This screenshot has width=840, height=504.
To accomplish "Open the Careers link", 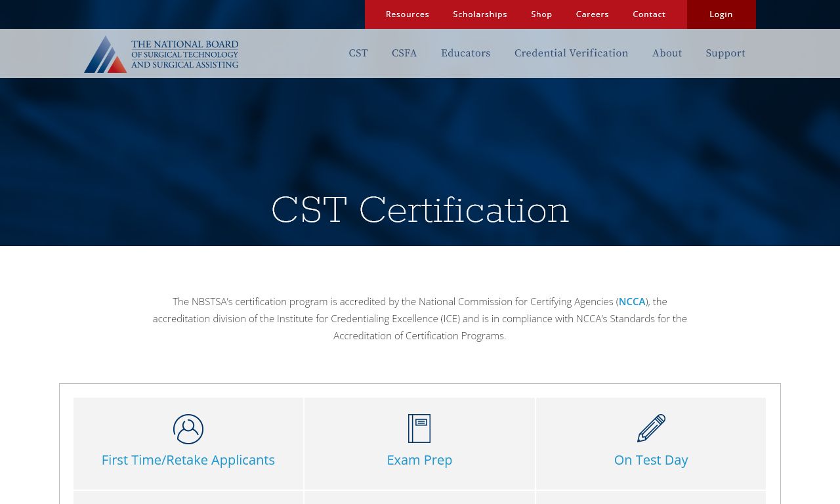I will pos(592,14).
